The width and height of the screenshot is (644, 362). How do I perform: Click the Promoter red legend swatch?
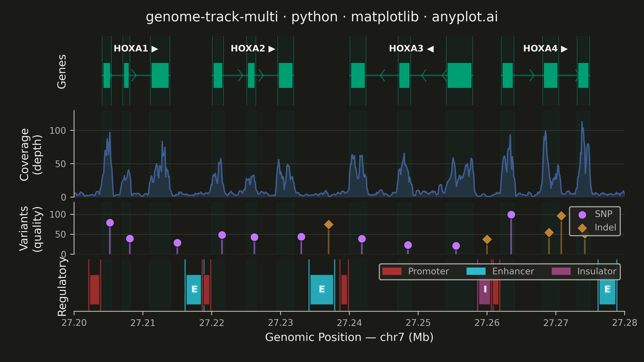tap(392, 271)
